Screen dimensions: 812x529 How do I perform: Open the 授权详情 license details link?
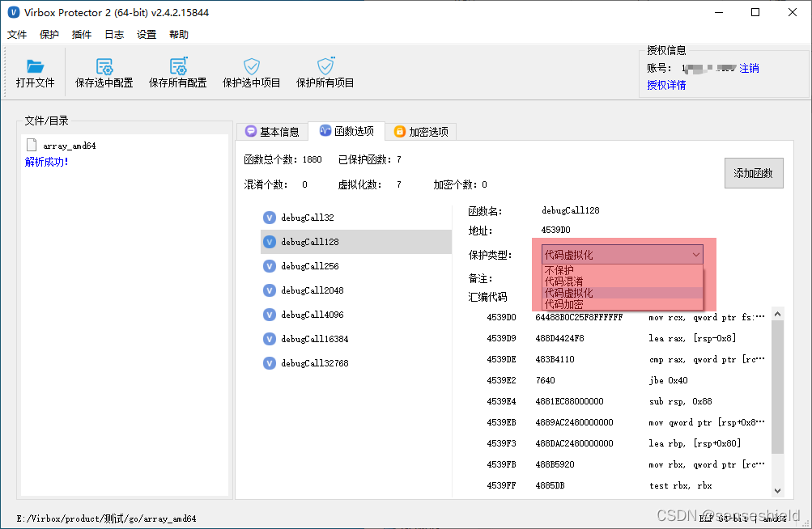click(666, 85)
